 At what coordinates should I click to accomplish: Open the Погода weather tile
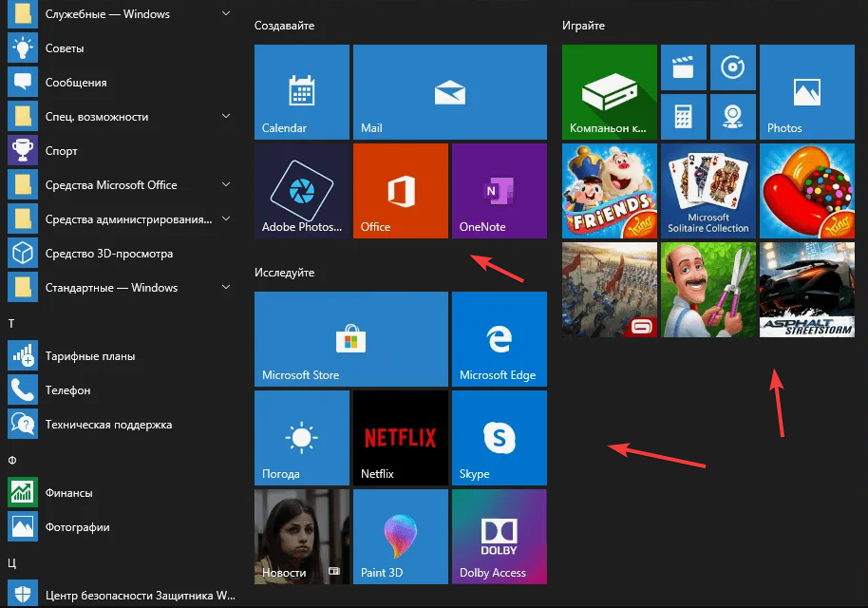[302, 438]
